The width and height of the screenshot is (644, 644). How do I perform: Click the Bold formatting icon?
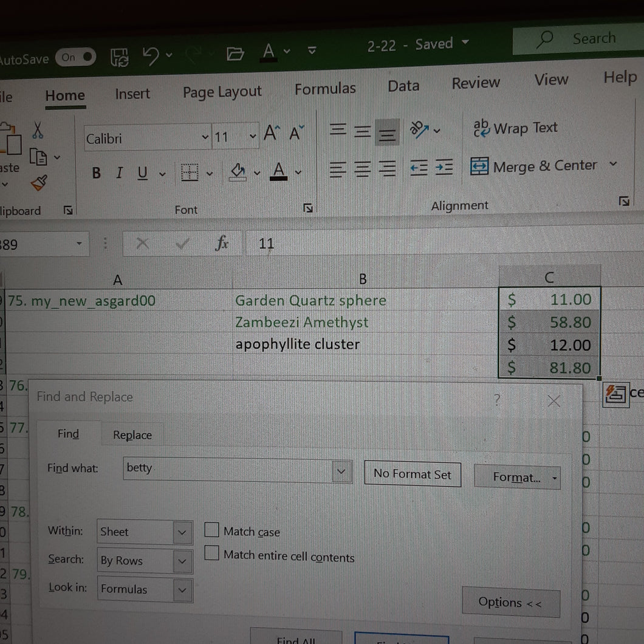point(96,173)
